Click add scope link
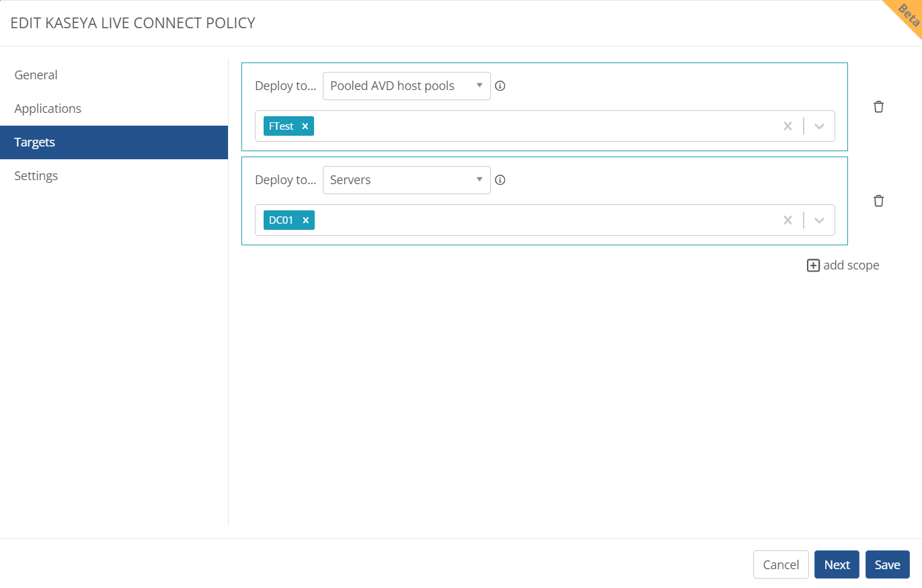922x588 pixels. [843, 265]
